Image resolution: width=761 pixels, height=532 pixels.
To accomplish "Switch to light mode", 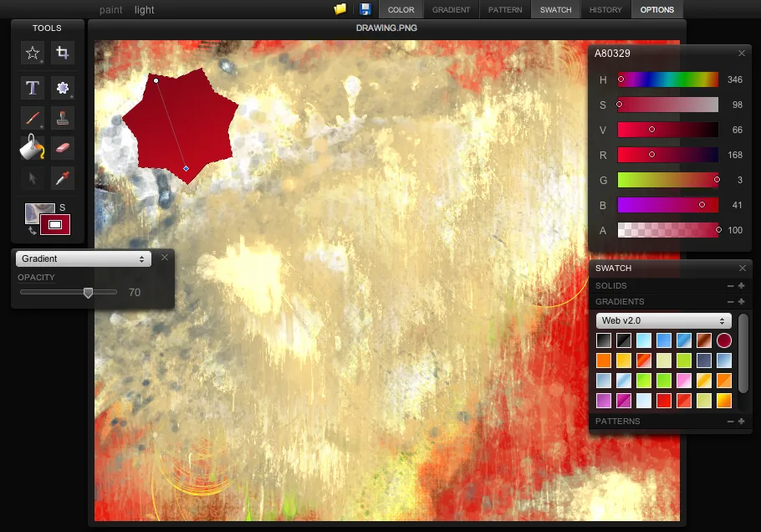I will pyautogui.click(x=144, y=9).
